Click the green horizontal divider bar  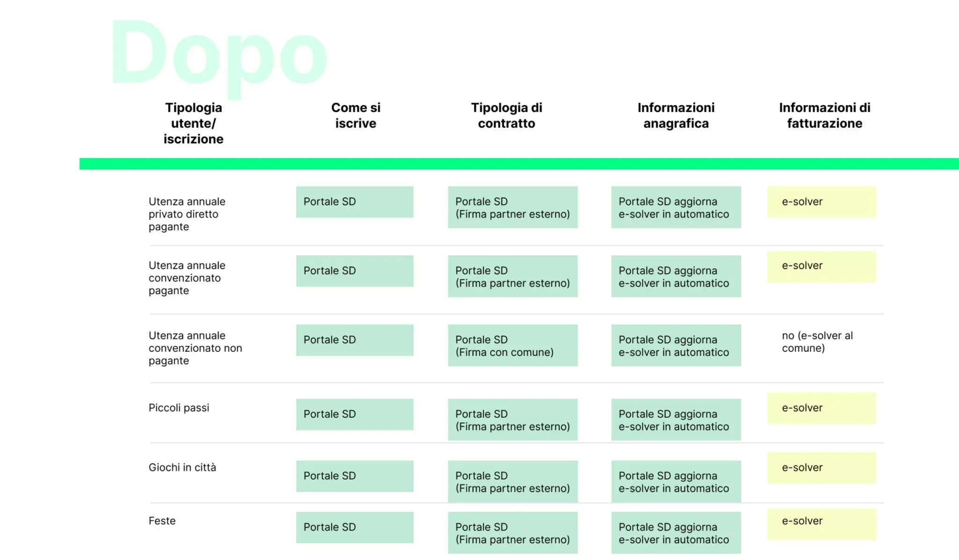coord(519,164)
